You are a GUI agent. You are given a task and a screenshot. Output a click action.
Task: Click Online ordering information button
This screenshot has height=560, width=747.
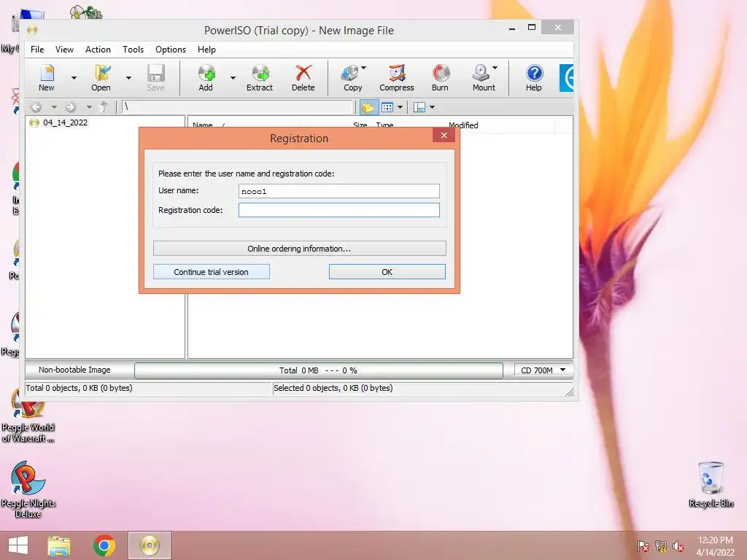point(299,249)
